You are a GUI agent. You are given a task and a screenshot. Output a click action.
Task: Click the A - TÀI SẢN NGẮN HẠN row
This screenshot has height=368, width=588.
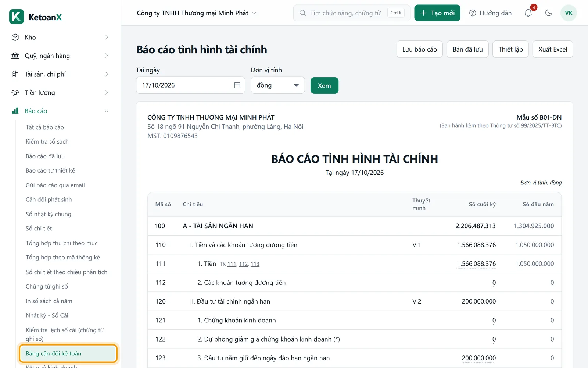click(354, 226)
